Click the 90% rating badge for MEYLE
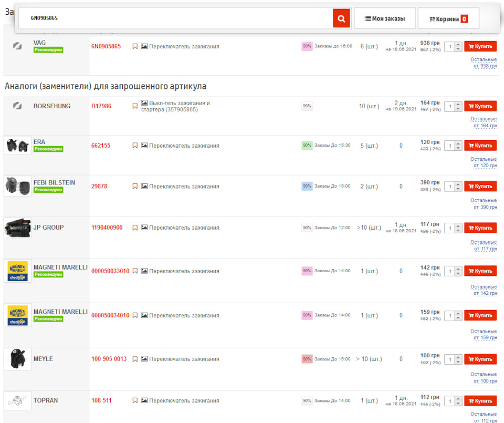 coord(307,359)
